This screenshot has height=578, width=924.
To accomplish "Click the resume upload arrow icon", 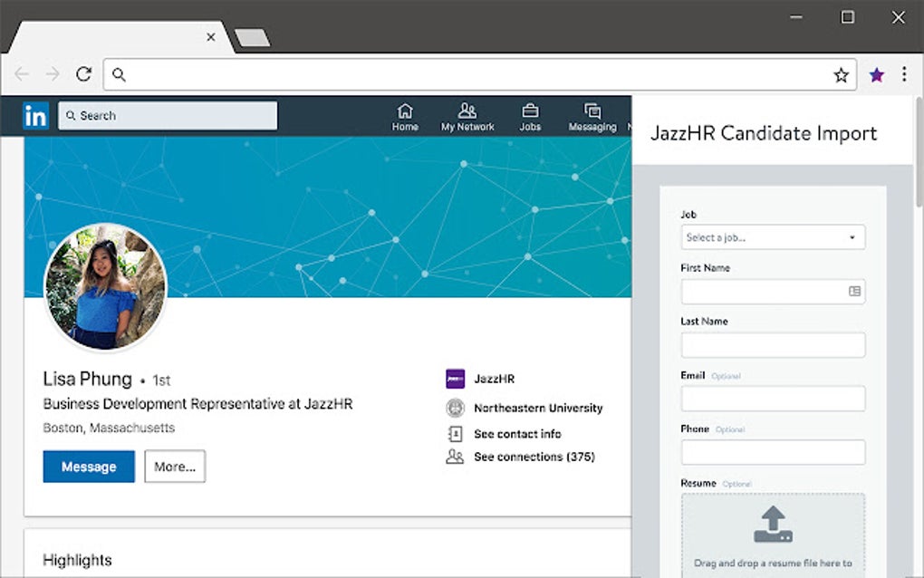I will coord(773,525).
